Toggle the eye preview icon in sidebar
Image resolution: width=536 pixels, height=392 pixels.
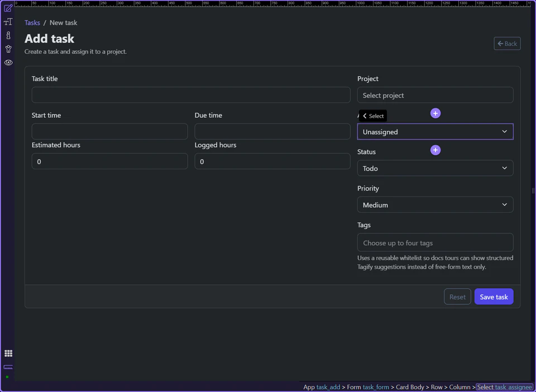coord(8,63)
